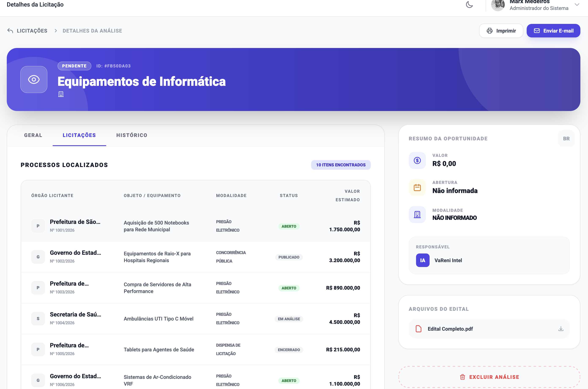
Task: Select the Licitações tab
Action: (x=79, y=135)
